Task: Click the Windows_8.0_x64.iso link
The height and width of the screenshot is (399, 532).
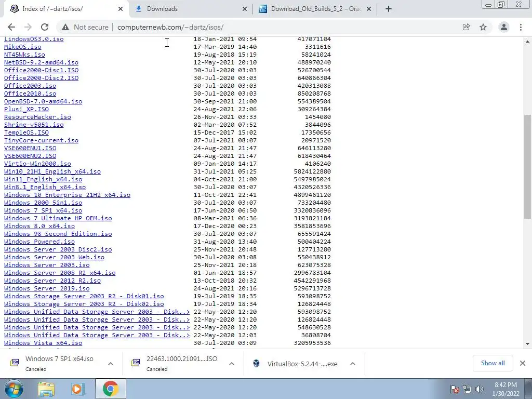Action: 39,226
